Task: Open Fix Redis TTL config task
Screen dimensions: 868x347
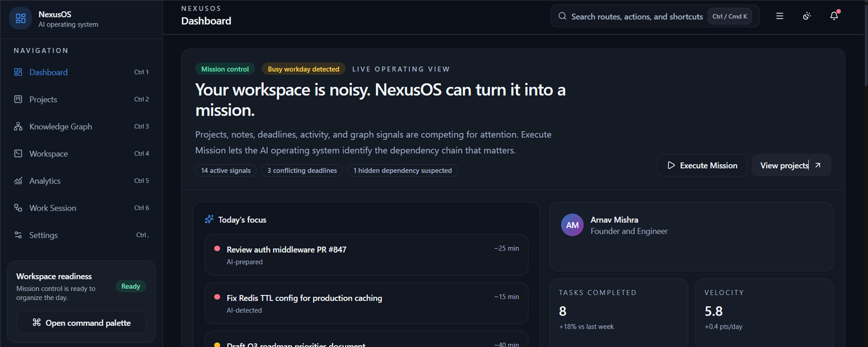Action: [366, 303]
